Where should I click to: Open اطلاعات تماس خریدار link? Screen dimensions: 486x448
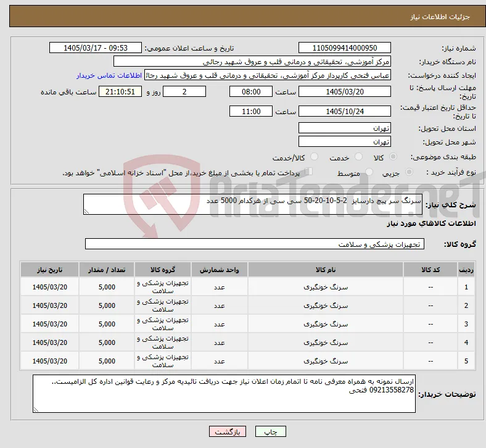109,75
